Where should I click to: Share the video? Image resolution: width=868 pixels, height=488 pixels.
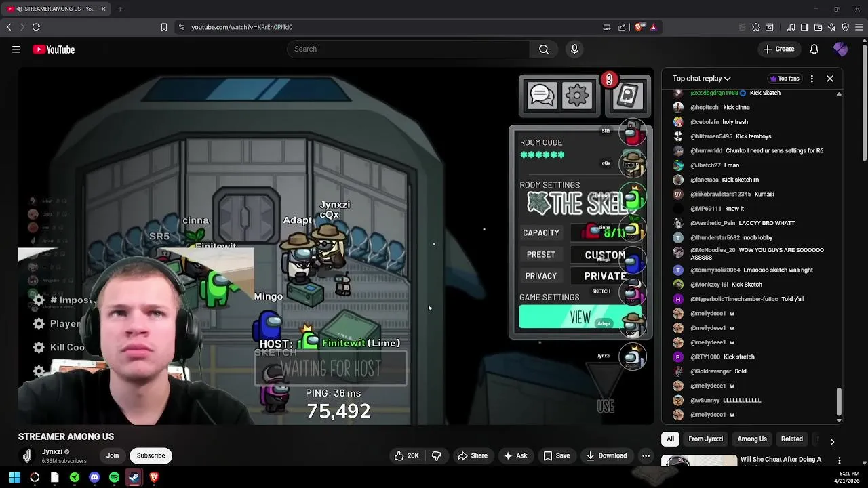point(472,455)
